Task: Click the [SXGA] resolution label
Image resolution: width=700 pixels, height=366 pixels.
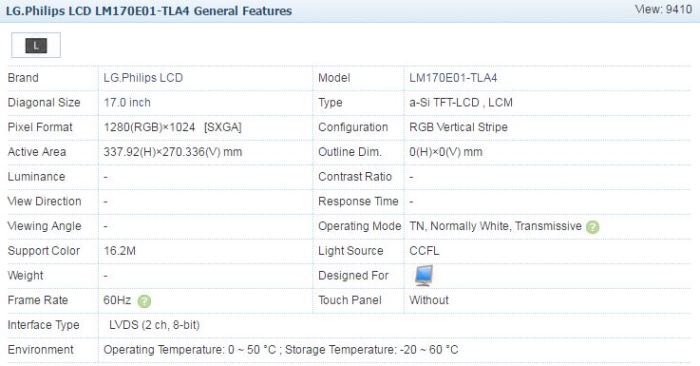Action: point(223,127)
